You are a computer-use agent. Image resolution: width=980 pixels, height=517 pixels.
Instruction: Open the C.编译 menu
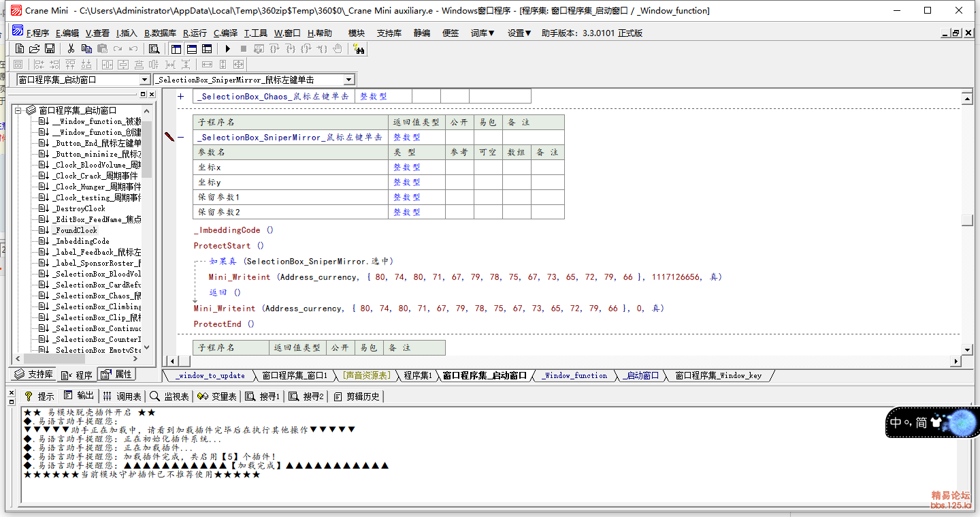point(225,33)
